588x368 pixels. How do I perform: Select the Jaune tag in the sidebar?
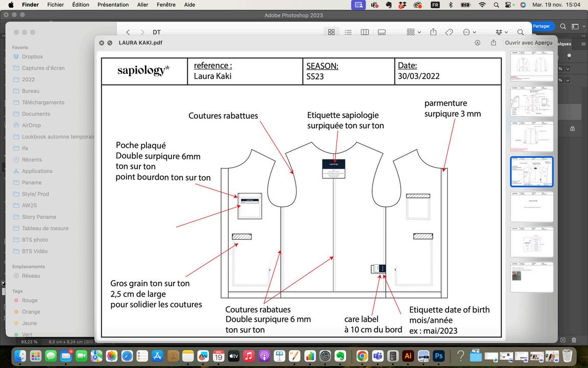(29, 323)
